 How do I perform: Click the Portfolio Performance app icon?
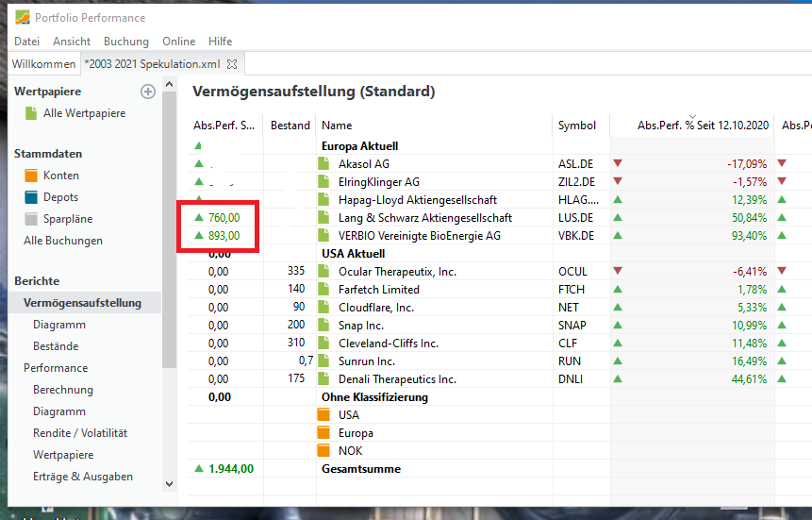tap(23, 17)
